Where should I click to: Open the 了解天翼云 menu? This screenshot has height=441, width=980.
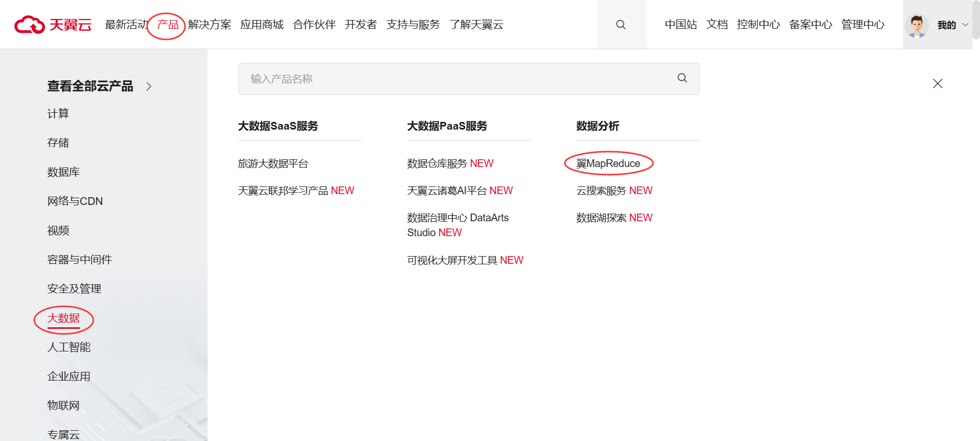click(x=476, y=25)
